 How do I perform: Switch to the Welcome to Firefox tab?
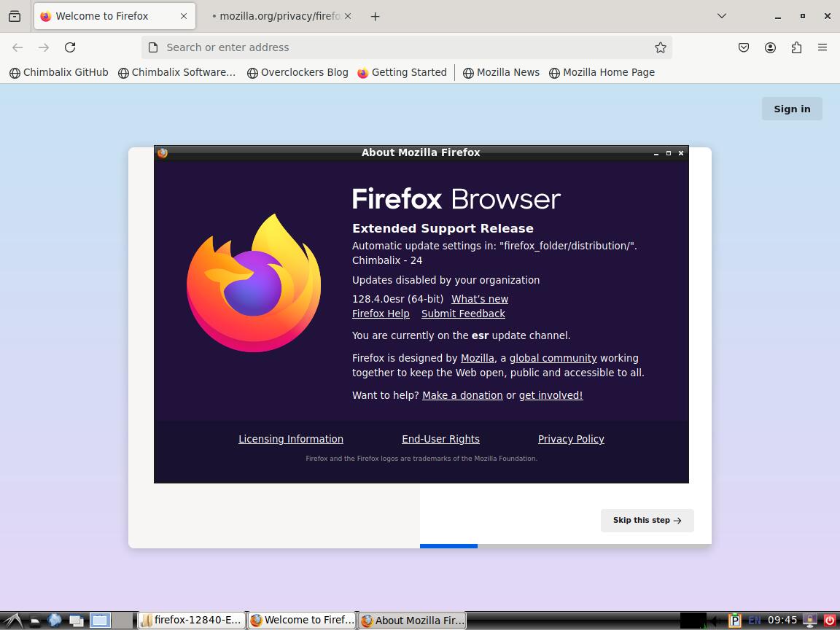pos(114,16)
